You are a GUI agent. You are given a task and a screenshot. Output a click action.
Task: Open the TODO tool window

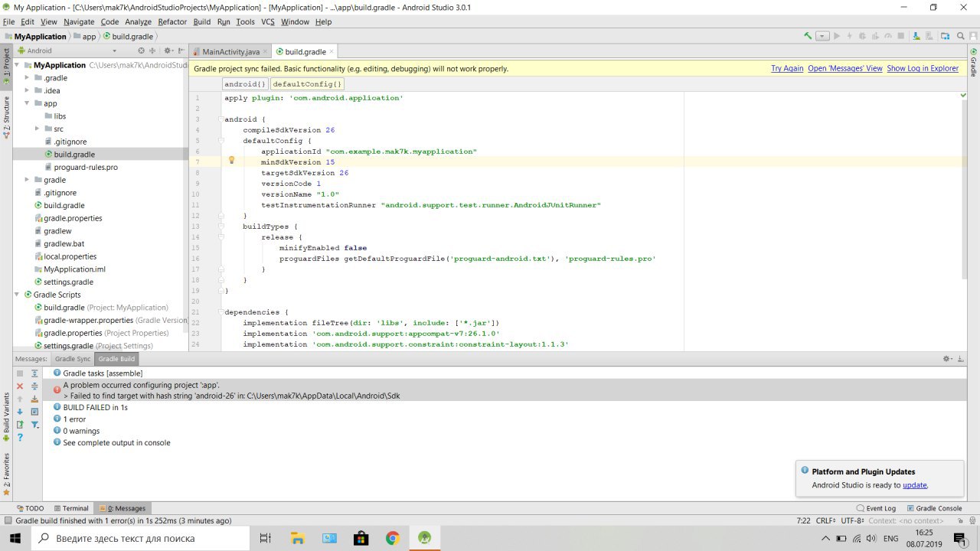31,508
